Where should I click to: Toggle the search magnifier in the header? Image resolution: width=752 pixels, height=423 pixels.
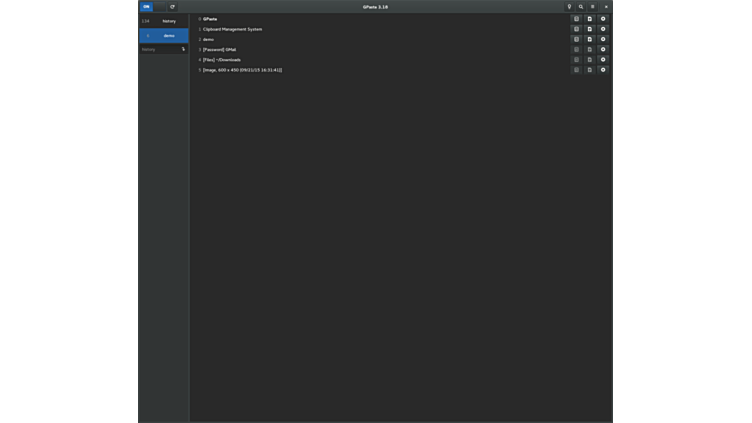point(581,7)
